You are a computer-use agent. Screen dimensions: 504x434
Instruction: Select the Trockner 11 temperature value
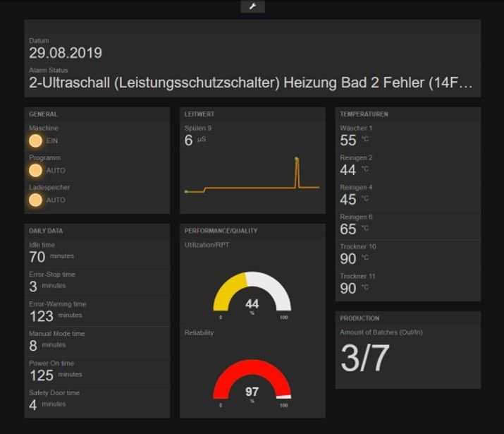pos(348,289)
